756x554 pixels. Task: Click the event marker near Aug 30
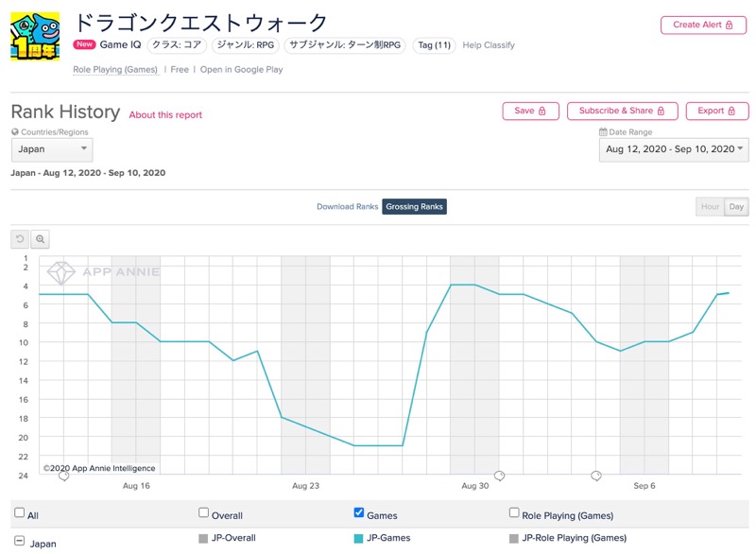click(x=500, y=476)
